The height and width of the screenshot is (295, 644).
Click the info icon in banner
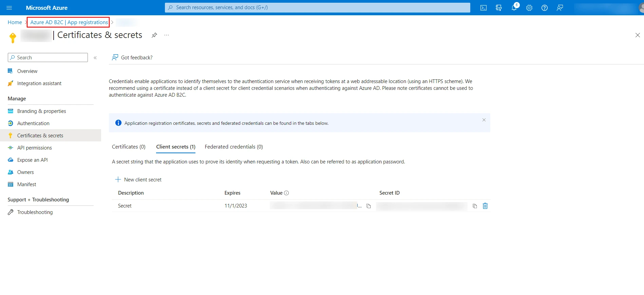(118, 123)
